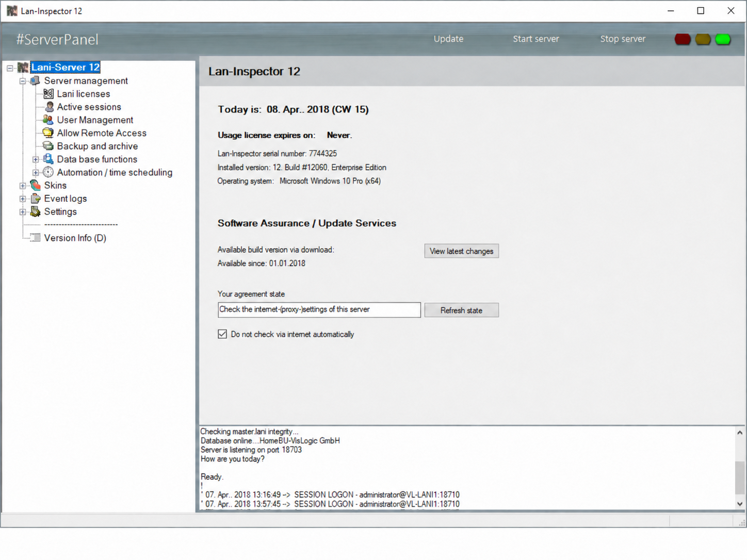
Task: Click serial number line 7744325
Action: pos(277,154)
